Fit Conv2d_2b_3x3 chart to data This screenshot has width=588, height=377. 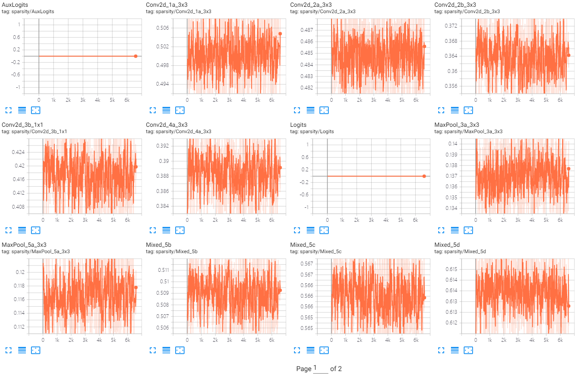[x=468, y=110]
